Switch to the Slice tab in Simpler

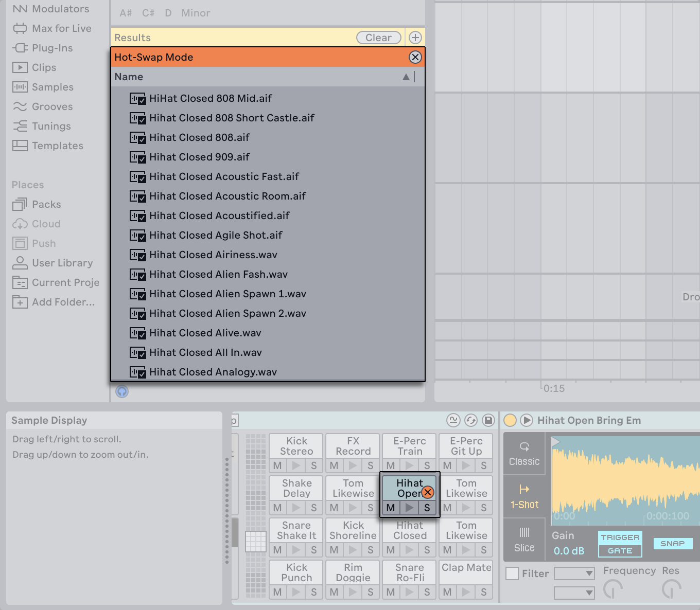pyautogui.click(x=524, y=539)
